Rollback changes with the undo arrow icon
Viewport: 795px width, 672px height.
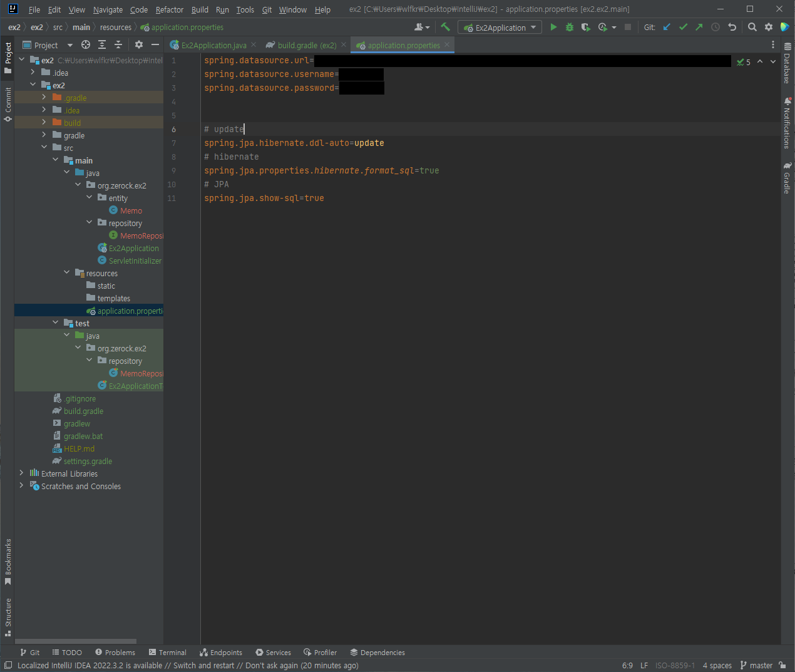732,27
